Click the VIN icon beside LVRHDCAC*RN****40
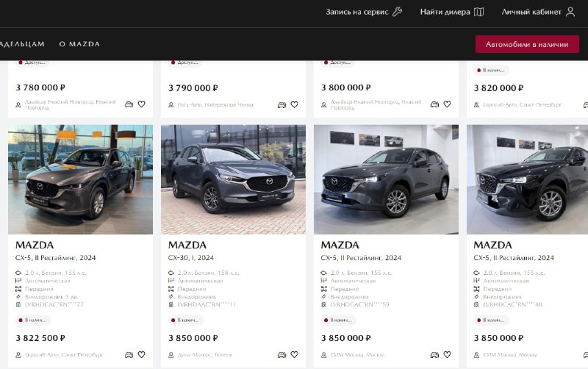This screenshot has height=369, width=588. [476, 304]
